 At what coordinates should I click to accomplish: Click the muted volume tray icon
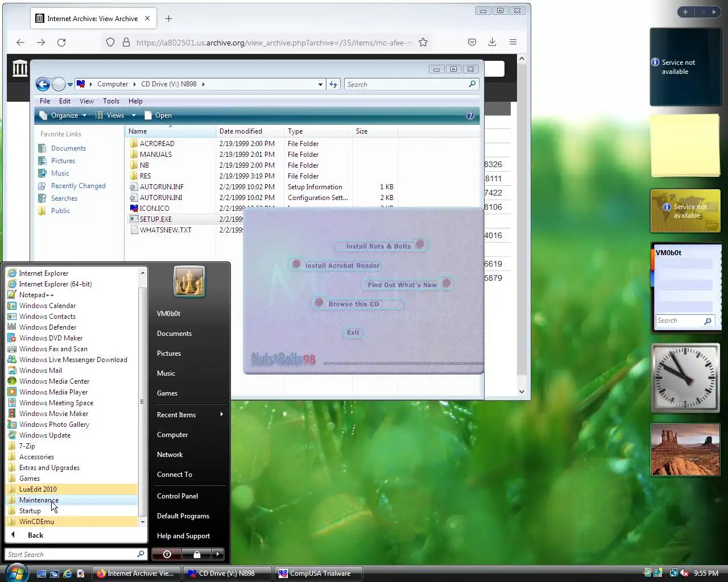(684, 573)
